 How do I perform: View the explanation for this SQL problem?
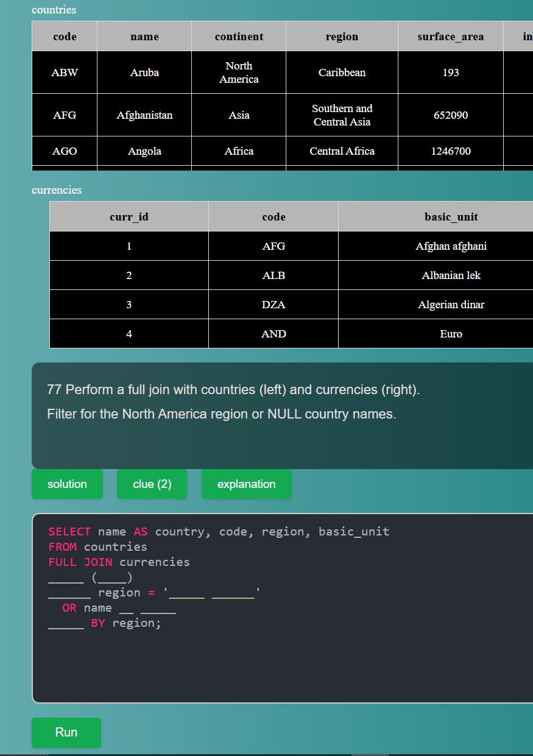[x=246, y=484]
